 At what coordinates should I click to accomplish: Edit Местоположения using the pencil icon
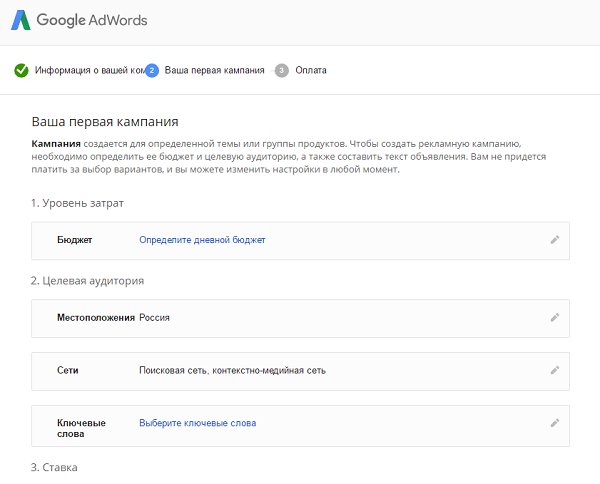click(x=555, y=318)
